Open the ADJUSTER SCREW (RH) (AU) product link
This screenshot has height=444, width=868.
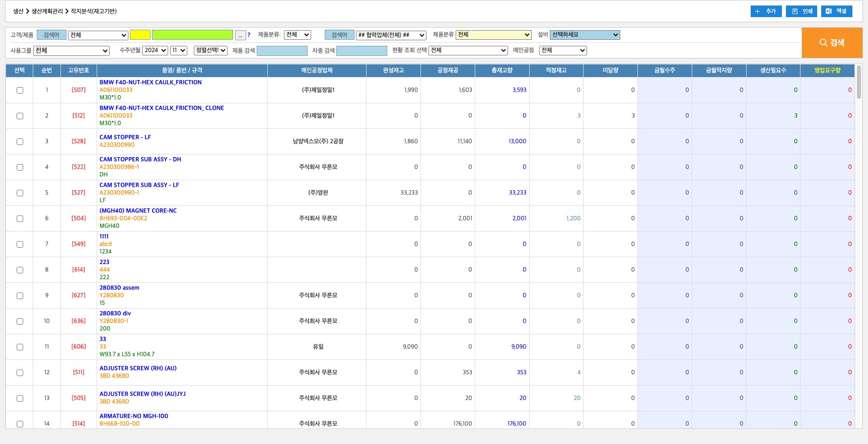point(138,368)
